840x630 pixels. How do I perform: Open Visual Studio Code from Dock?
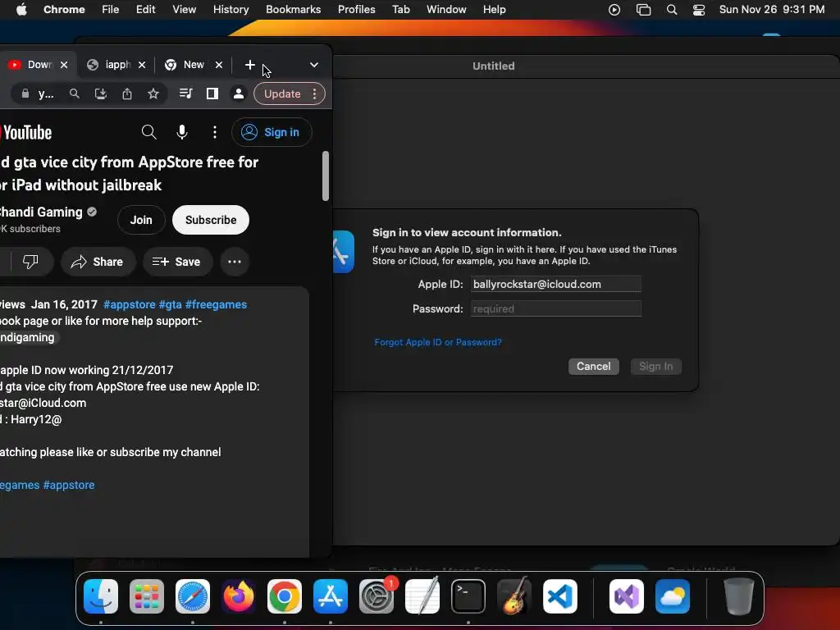click(x=560, y=596)
